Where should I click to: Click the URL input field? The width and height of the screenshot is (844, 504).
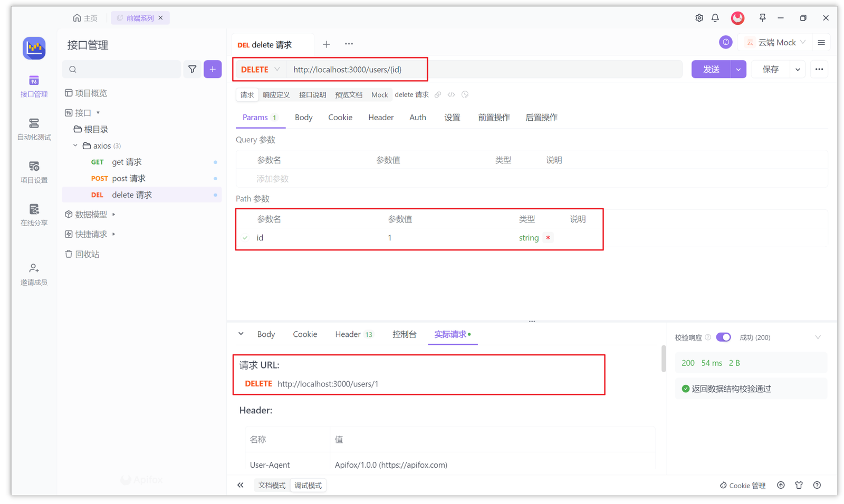coord(475,69)
